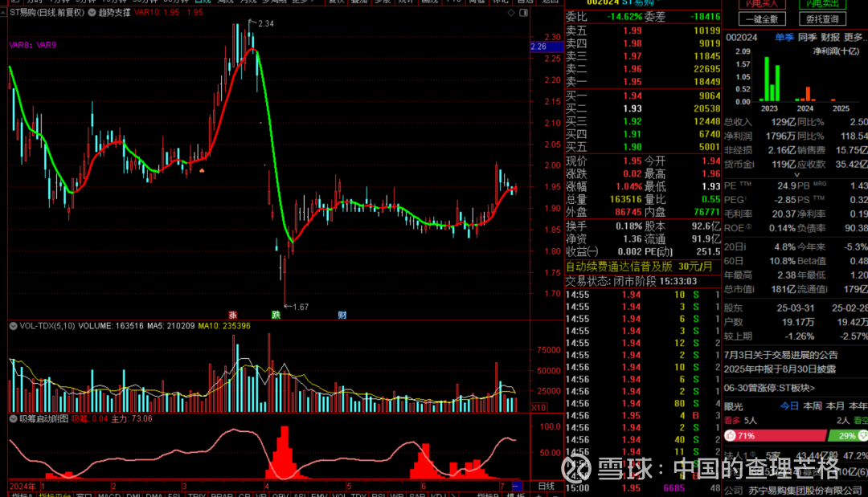The image size is (868, 497).
Task: Select the 买五 1.90 order row
Action: (643, 147)
